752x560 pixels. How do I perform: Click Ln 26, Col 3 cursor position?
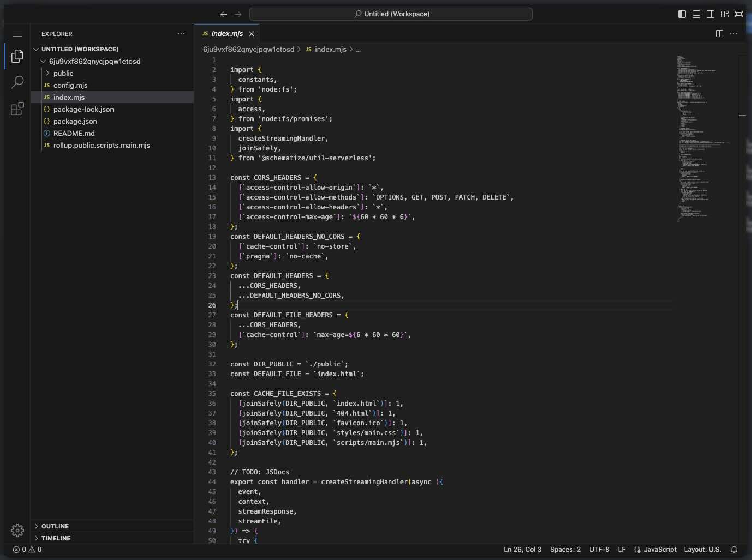[x=522, y=550]
